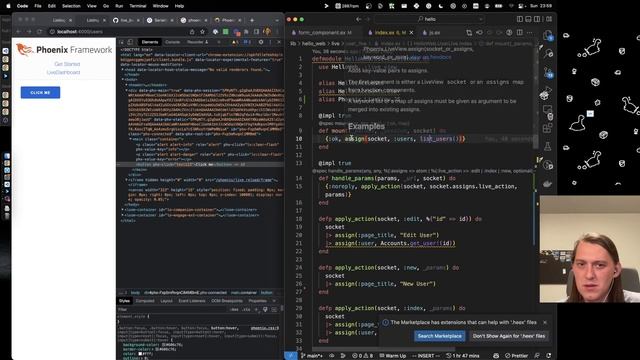Switch to DevTools Elements tab

[x=150, y=42]
